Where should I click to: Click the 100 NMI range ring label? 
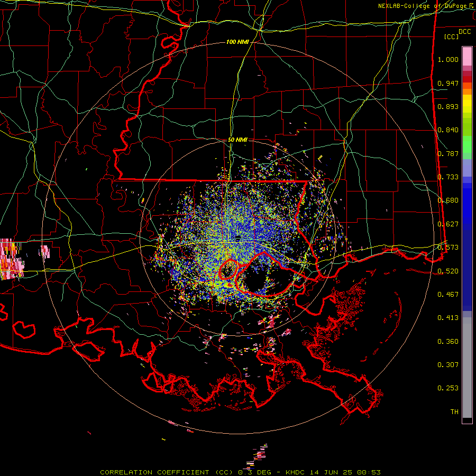coord(237,42)
